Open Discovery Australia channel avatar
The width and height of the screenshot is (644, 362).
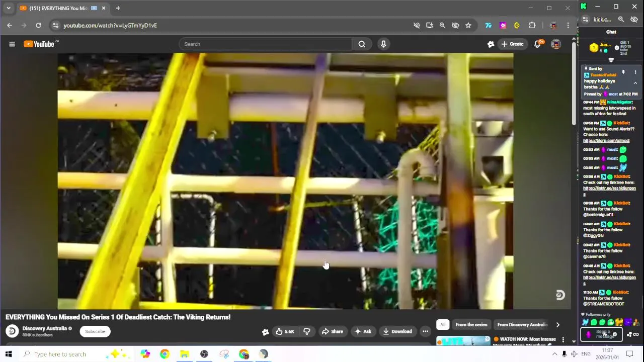[x=12, y=331]
